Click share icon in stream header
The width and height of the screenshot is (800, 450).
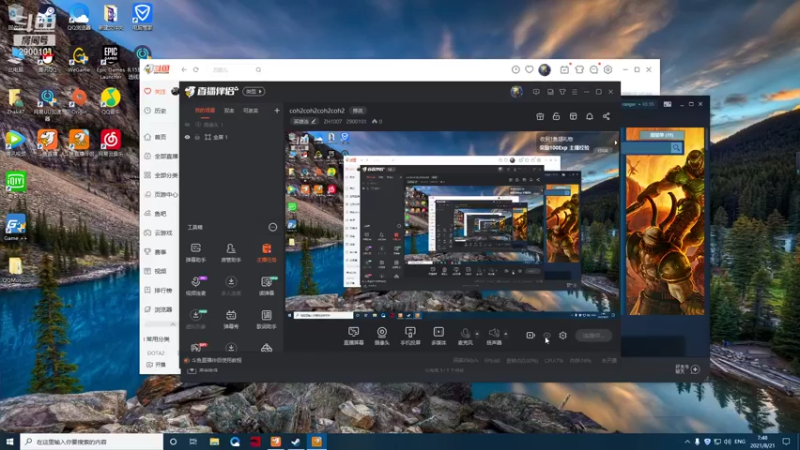click(606, 116)
